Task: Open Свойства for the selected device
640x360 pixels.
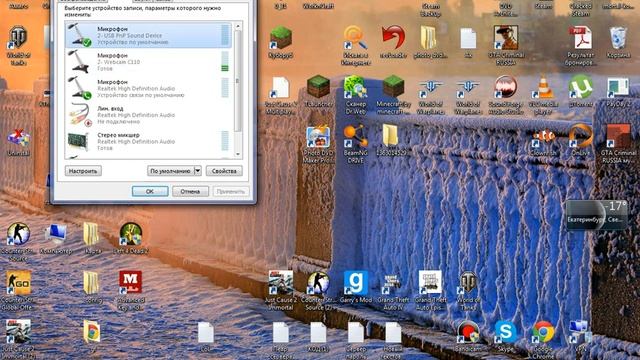Action: coord(224,171)
